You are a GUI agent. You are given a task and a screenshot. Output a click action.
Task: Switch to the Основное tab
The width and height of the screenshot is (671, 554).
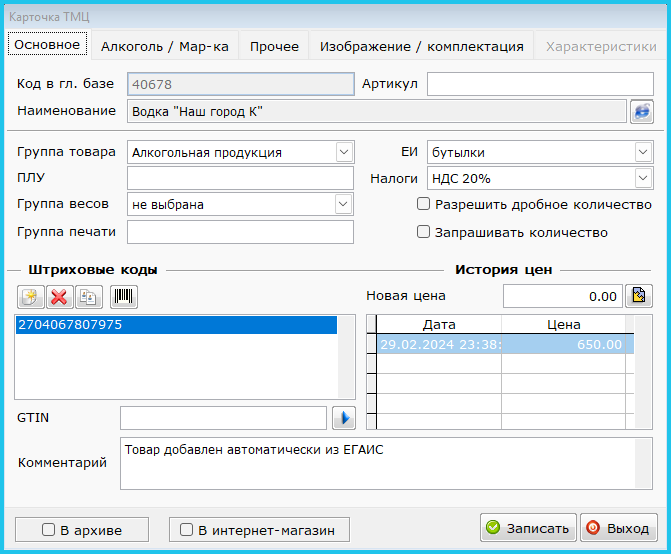(x=47, y=44)
